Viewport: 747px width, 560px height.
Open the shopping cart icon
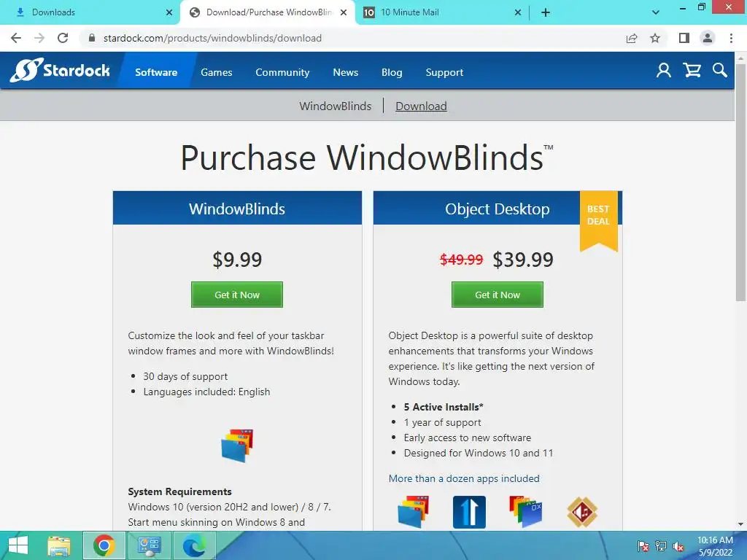(692, 71)
